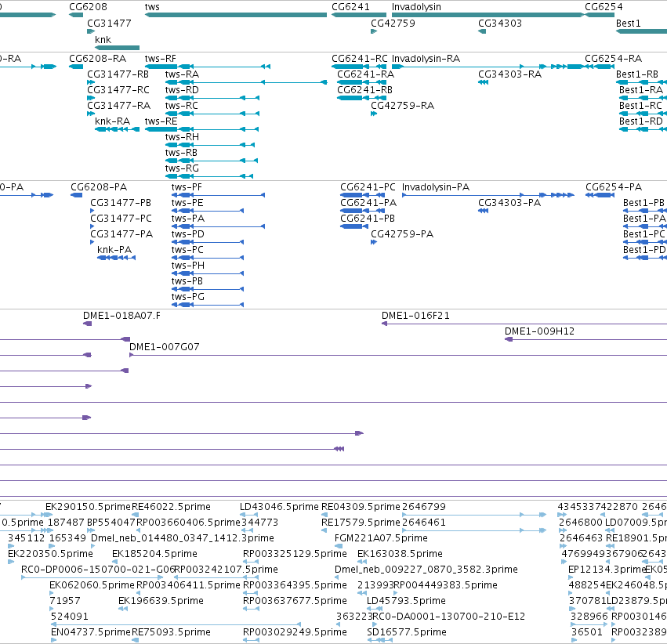Select transcript tws-RH

[x=210, y=145]
